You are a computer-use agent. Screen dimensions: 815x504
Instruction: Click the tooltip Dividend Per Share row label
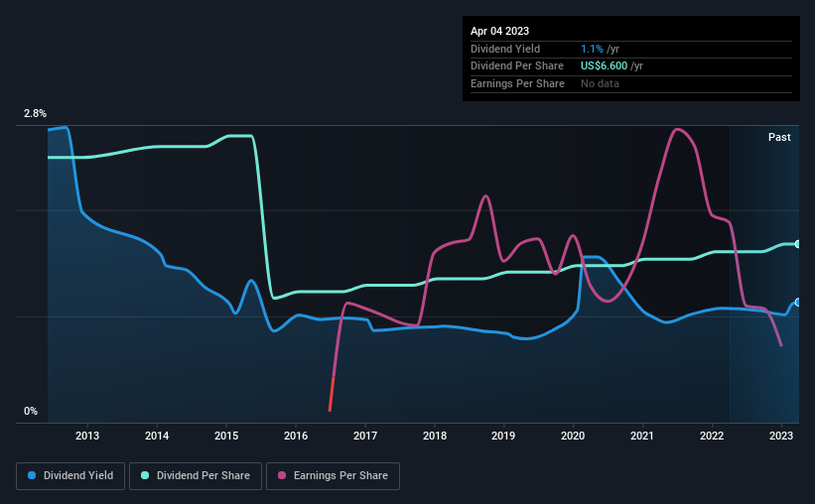tap(516, 66)
